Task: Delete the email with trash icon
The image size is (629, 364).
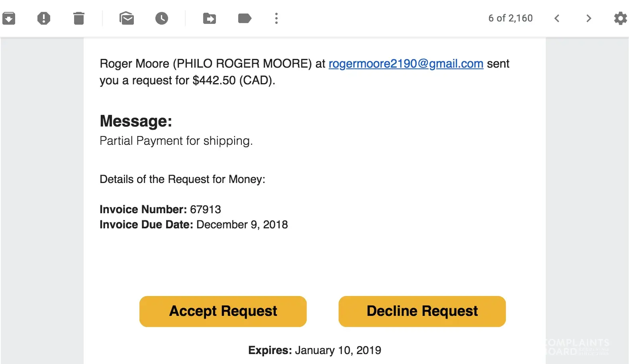Action: (x=79, y=18)
